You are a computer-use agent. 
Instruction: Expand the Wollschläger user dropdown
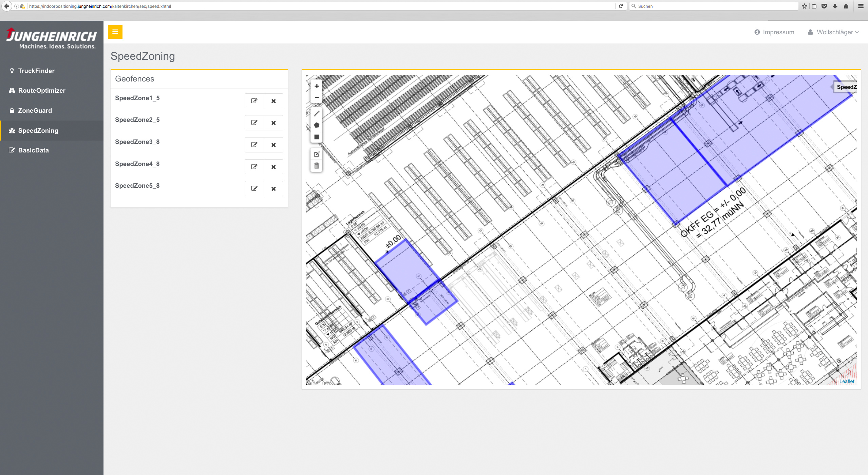coord(834,32)
